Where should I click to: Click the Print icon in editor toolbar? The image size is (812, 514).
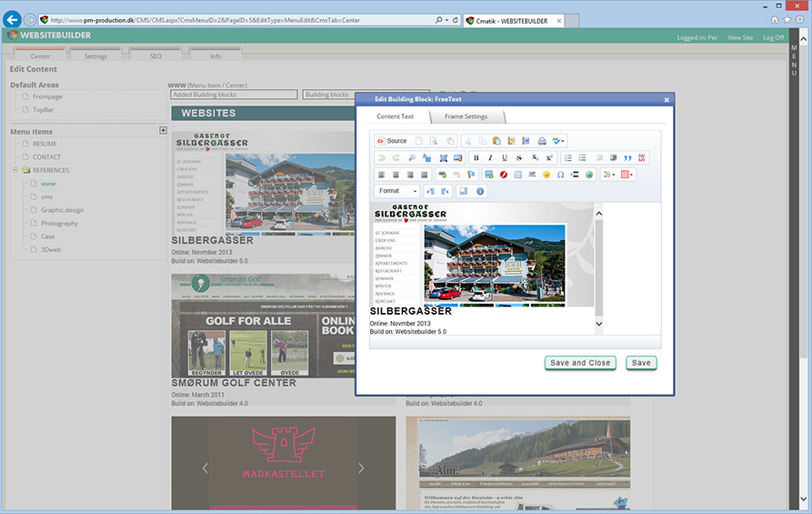(541, 141)
